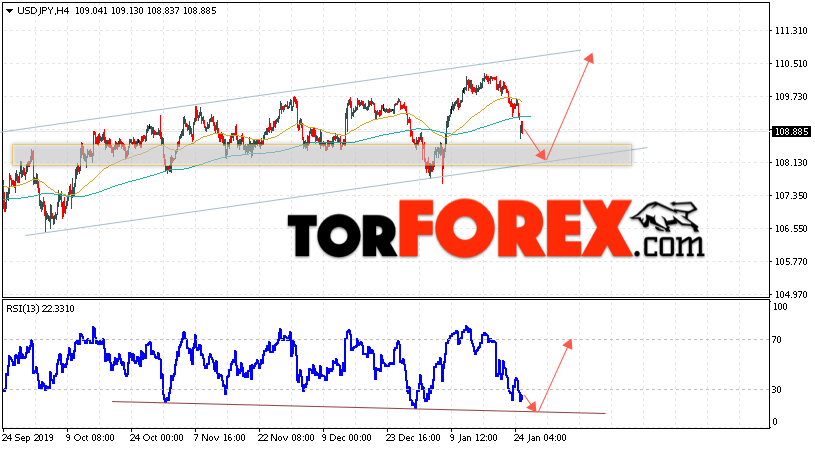Select the RSI 100 level label
The image size is (815, 449).
point(780,307)
